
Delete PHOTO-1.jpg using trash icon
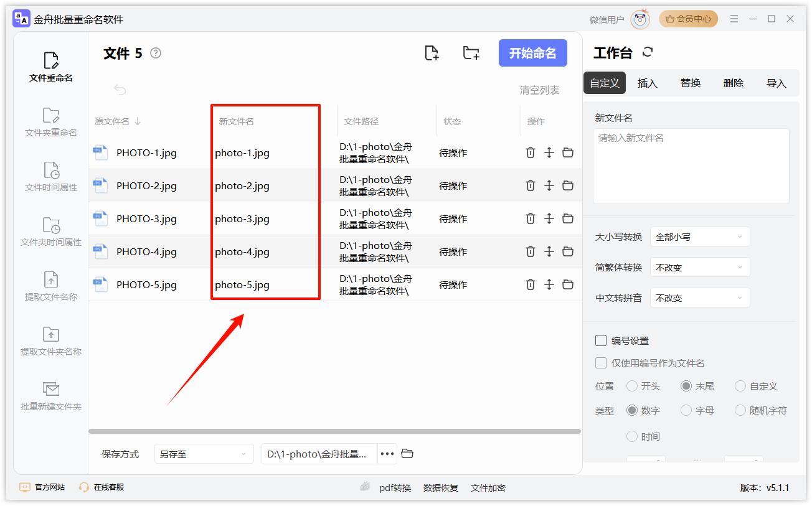tap(531, 152)
